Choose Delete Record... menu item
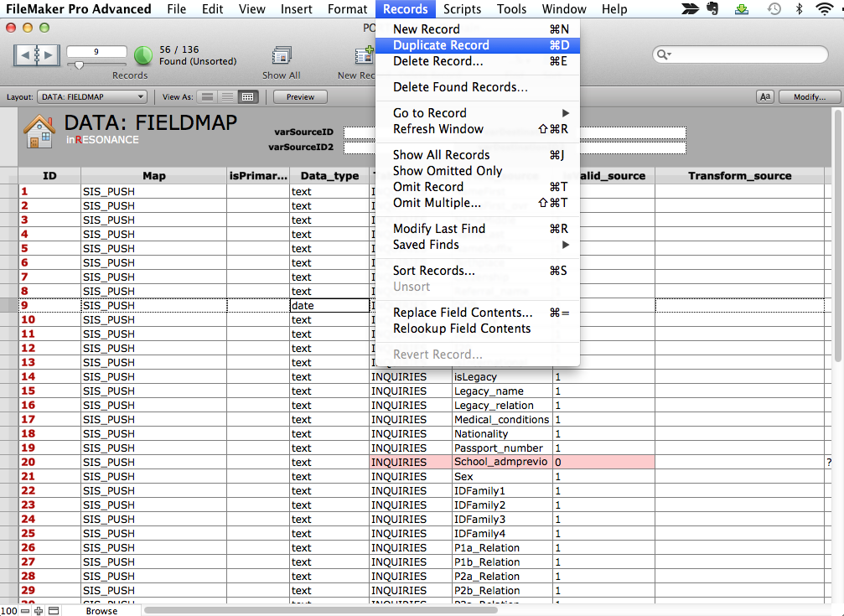Image resolution: width=844 pixels, height=616 pixels. [x=478, y=61]
